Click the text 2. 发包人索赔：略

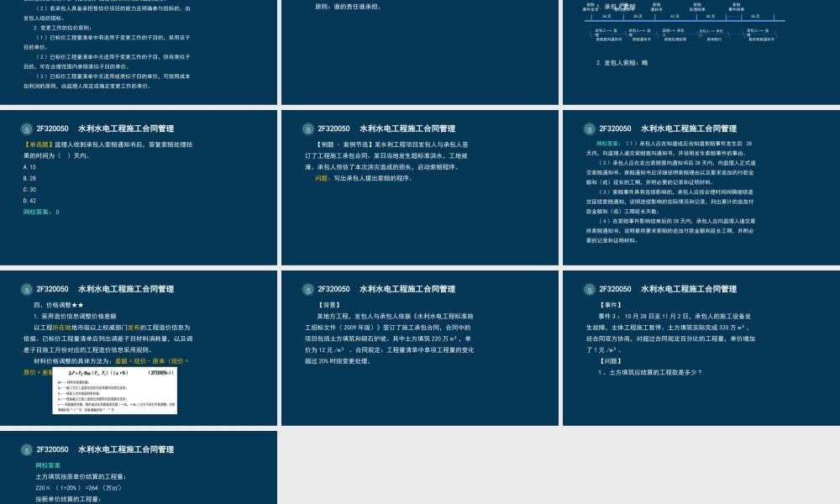[622, 63]
